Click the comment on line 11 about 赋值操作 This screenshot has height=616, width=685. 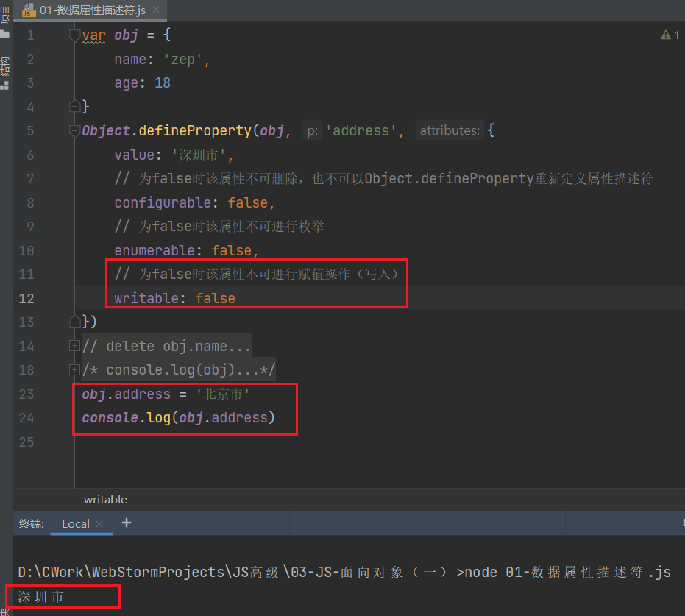(x=256, y=274)
